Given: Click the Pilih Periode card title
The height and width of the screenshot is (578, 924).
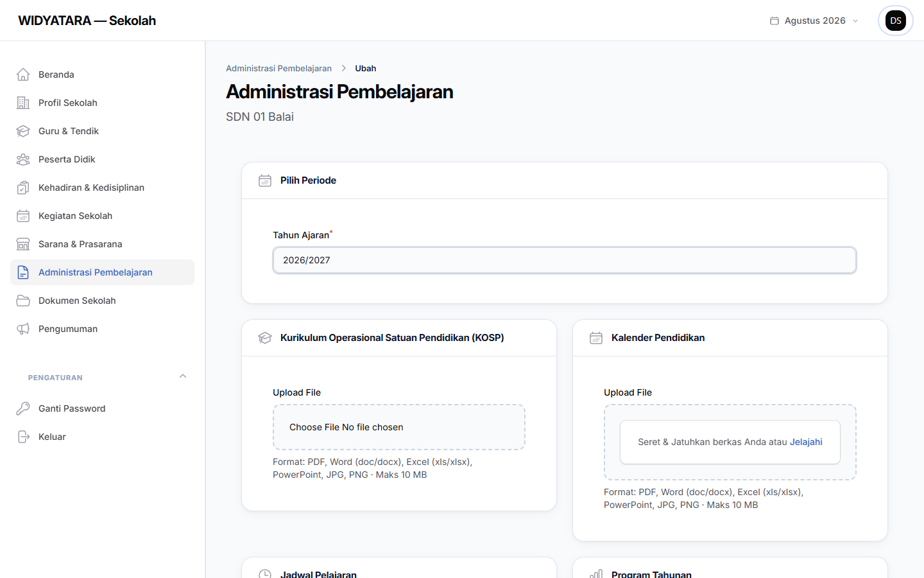Looking at the screenshot, I should click(x=308, y=180).
